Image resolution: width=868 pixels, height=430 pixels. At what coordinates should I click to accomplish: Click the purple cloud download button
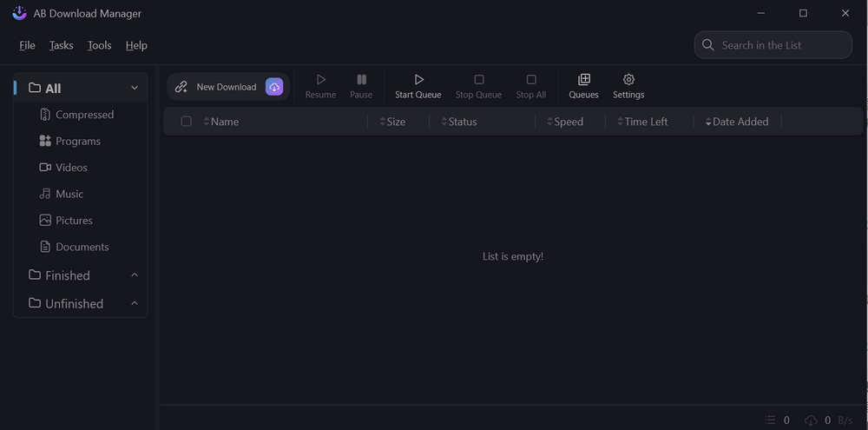274,87
